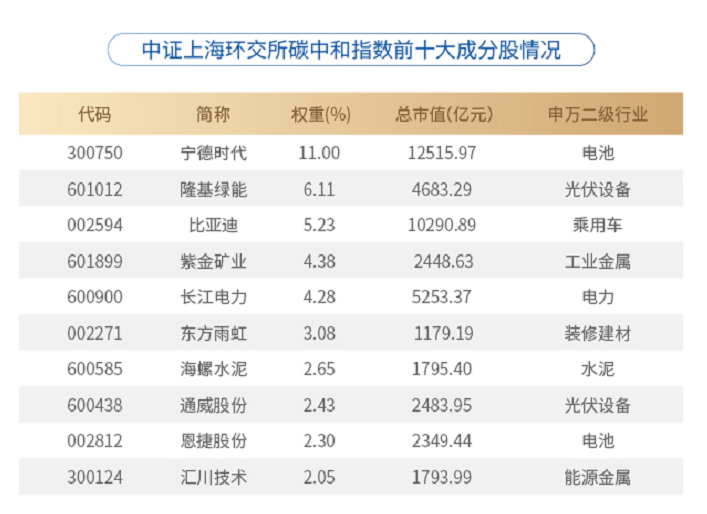The width and height of the screenshot is (707, 514).
Task: Select weight value 2.43
Action: (319, 406)
